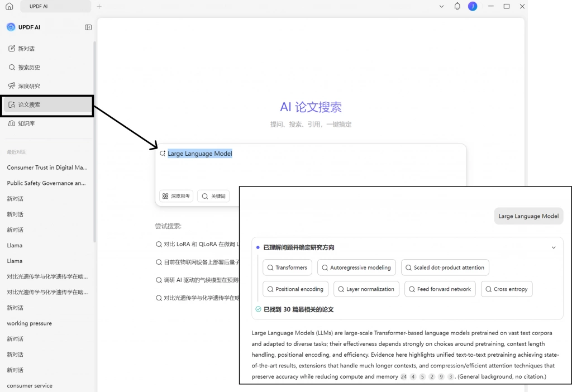
Task: Open citation 24 in the answer
Action: pyautogui.click(x=403, y=377)
